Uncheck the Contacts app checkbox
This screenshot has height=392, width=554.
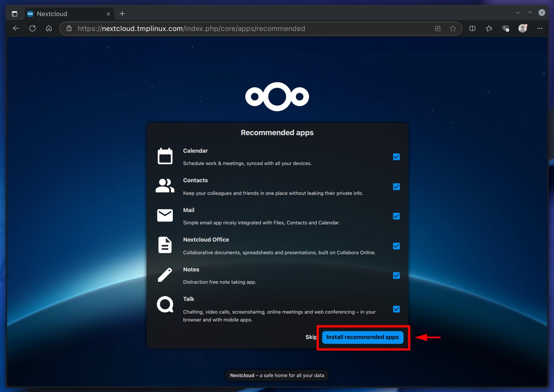tap(396, 187)
